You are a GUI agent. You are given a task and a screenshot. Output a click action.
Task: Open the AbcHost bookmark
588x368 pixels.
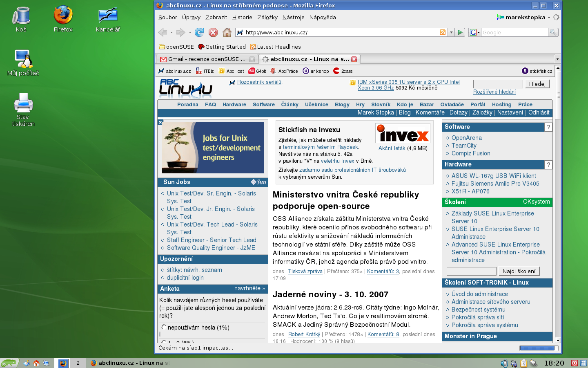[231, 71]
